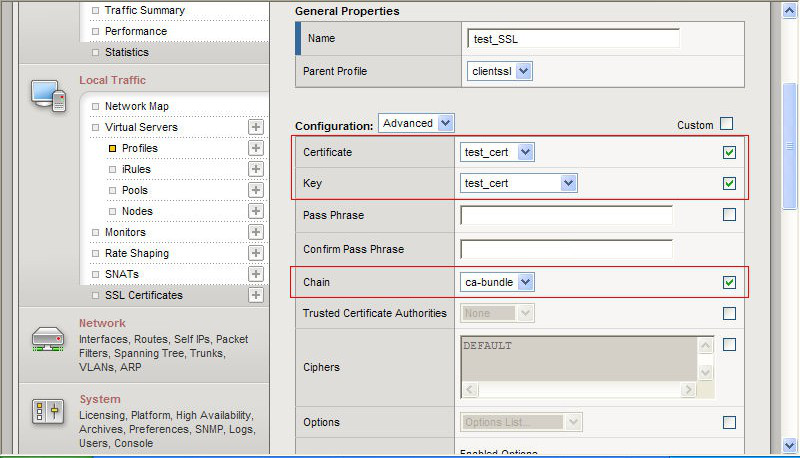Open the Rate Shaping link
The height and width of the screenshot is (458, 800).
pyautogui.click(x=136, y=253)
